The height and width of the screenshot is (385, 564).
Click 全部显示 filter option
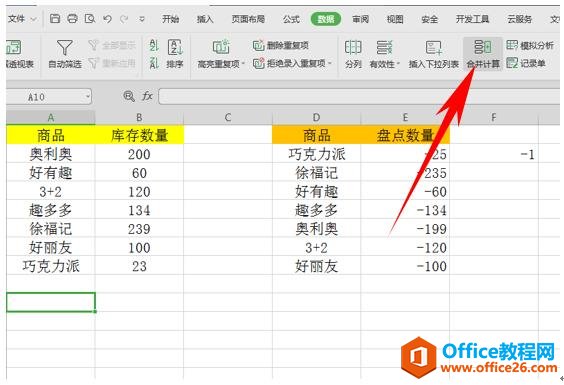pyautogui.click(x=112, y=45)
